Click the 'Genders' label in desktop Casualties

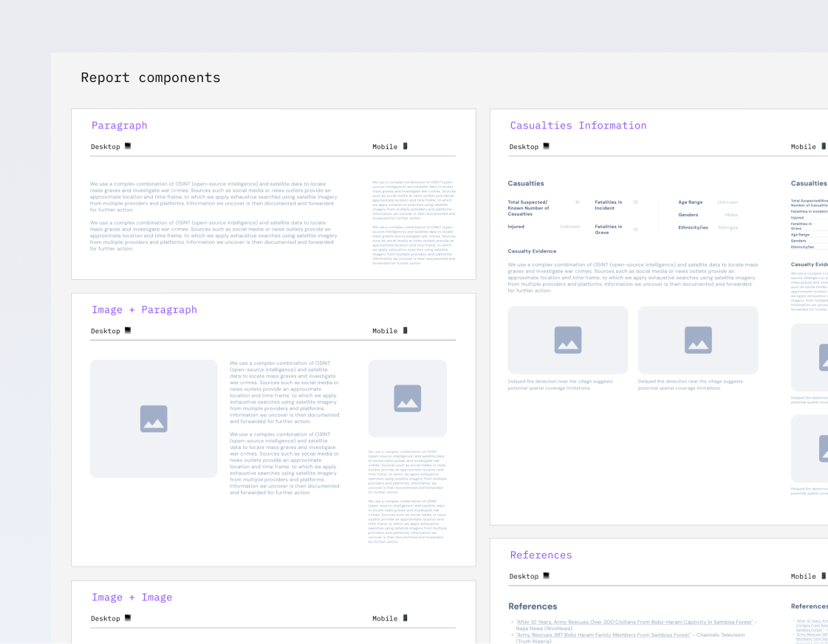688,215
